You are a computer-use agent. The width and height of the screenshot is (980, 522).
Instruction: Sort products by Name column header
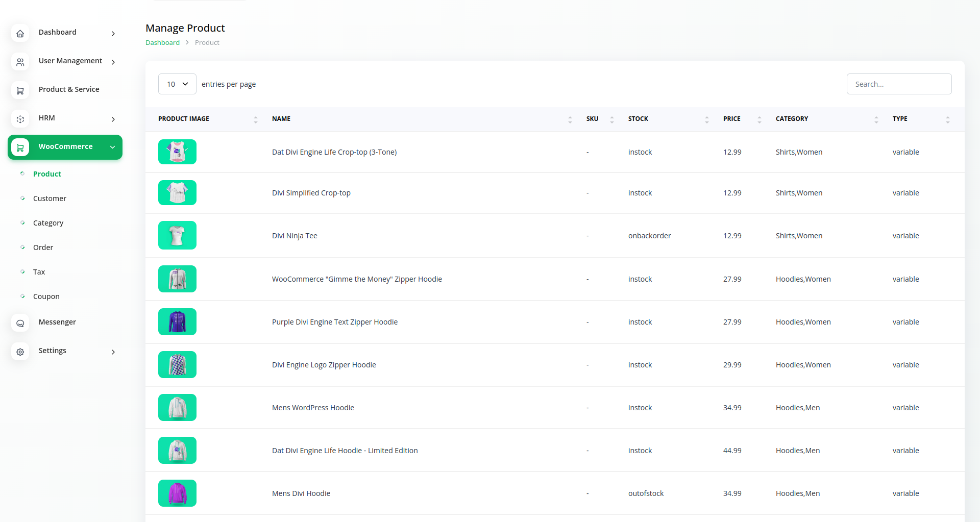(x=281, y=119)
